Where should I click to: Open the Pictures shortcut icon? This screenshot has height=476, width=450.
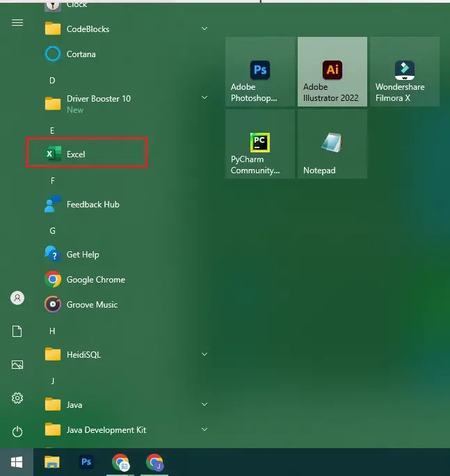tap(17, 365)
